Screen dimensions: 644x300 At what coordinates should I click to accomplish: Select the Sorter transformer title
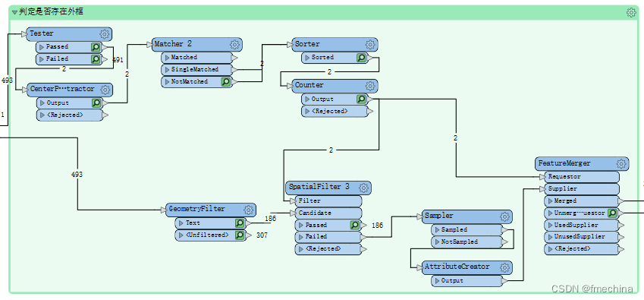point(307,44)
